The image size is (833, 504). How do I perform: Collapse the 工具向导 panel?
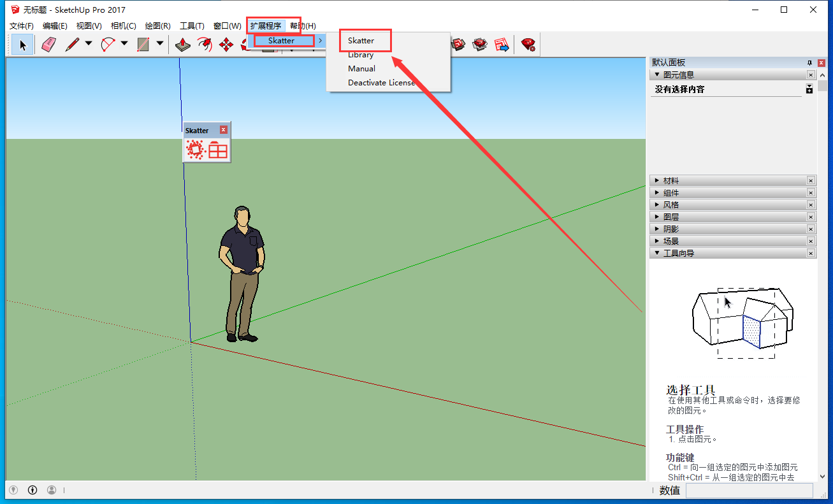(x=657, y=253)
